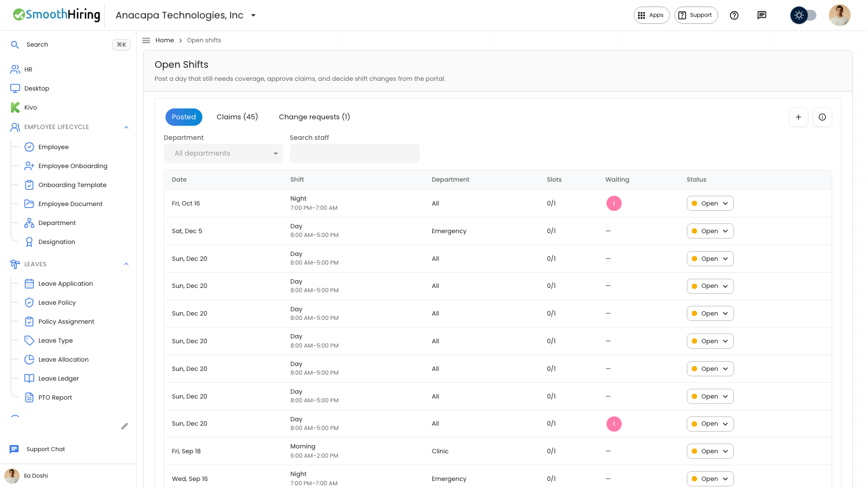
Task: Open the Employee page icon
Action: [29, 147]
